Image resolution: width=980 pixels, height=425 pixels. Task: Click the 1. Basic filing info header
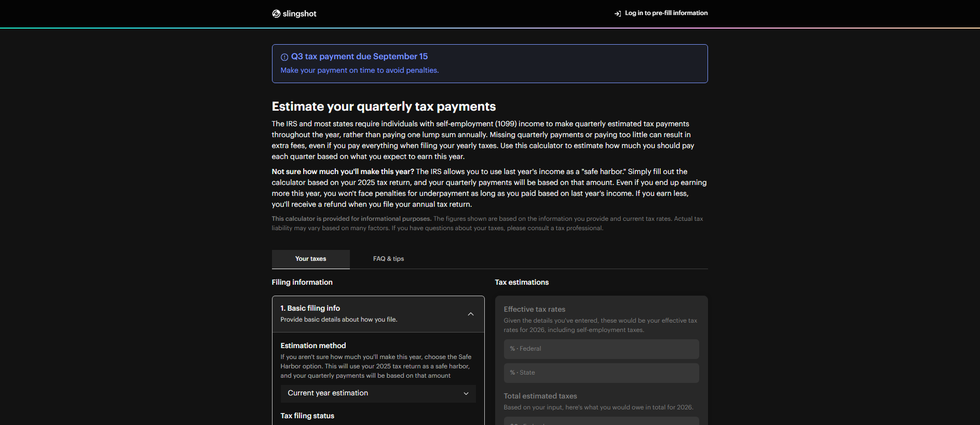pos(378,314)
